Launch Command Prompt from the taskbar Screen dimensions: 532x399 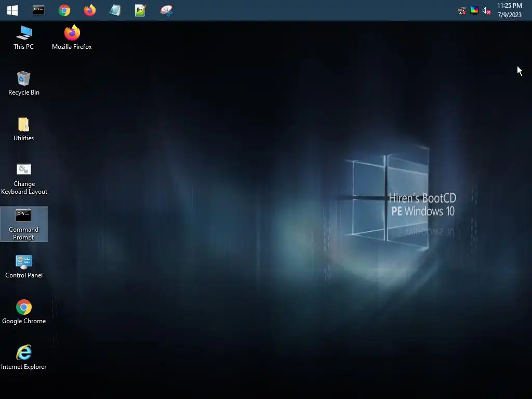(x=38, y=10)
